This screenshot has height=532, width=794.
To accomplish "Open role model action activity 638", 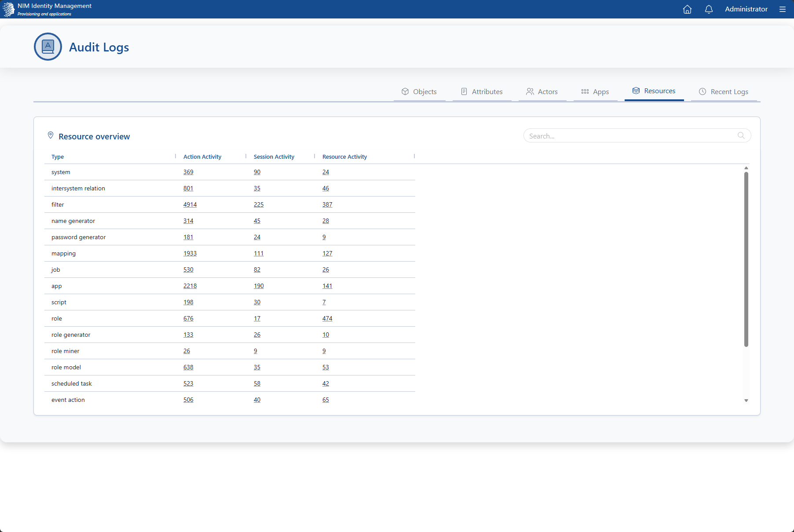I will pos(188,367).
